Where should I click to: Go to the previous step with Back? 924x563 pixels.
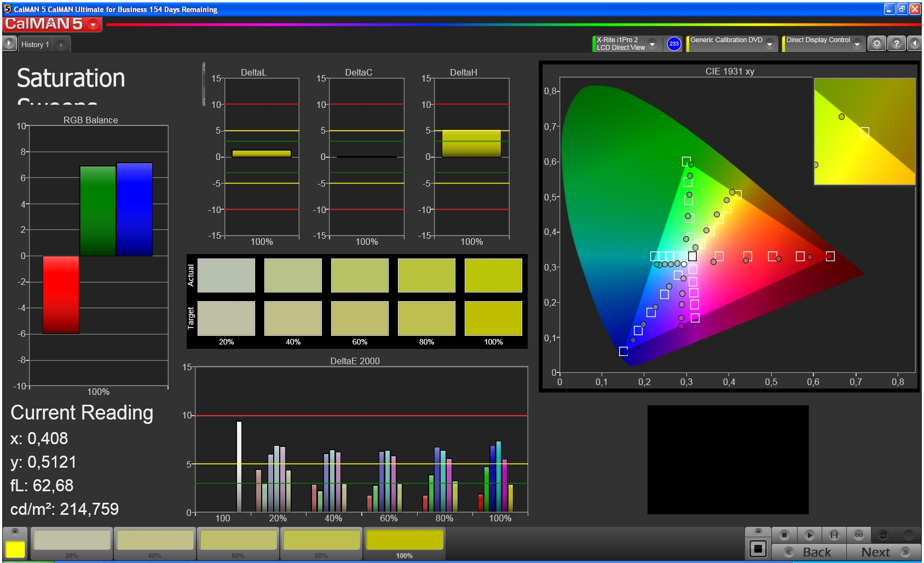809,552
